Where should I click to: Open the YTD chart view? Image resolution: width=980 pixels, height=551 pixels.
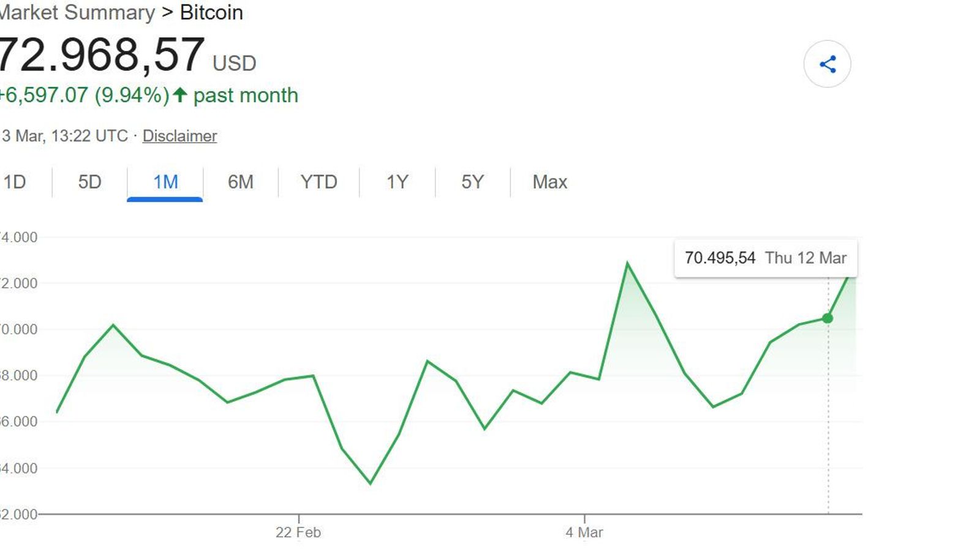[x=318, y=182]
